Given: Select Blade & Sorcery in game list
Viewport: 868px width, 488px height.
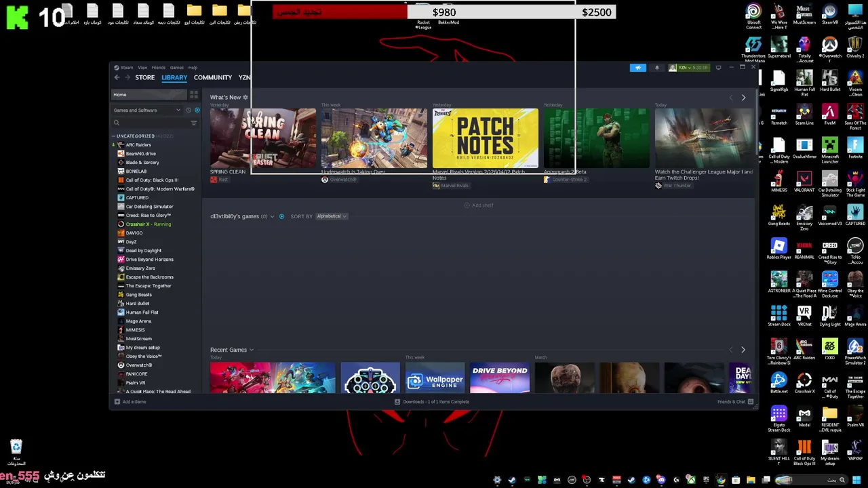Looking at the screenshot, I should tap(142, 163).
